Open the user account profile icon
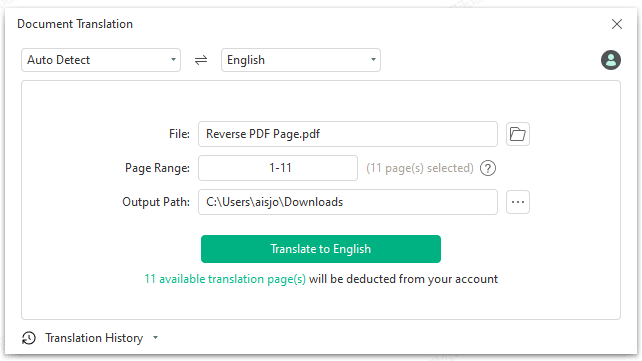 (610, 60)
